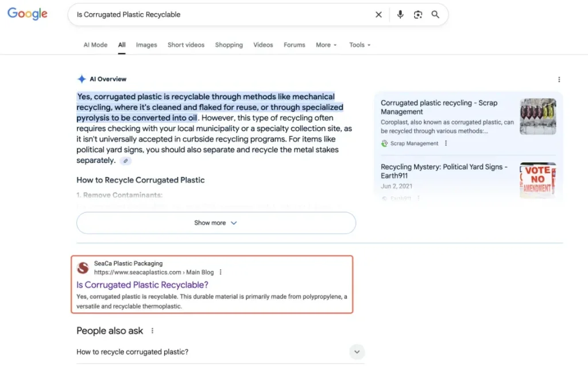
Task: Open three-dot menu beside Scrap Management source
Action: (446, 143)
